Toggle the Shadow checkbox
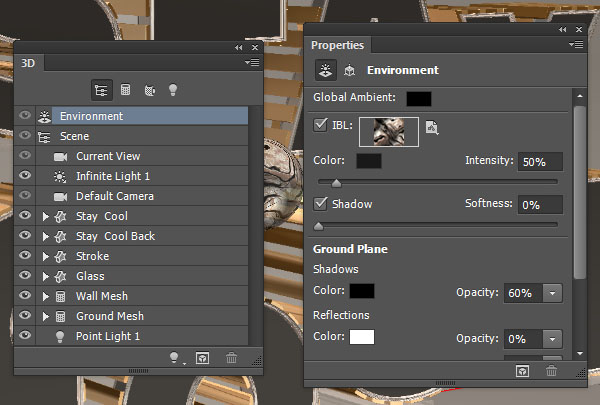 click(320, 204)
